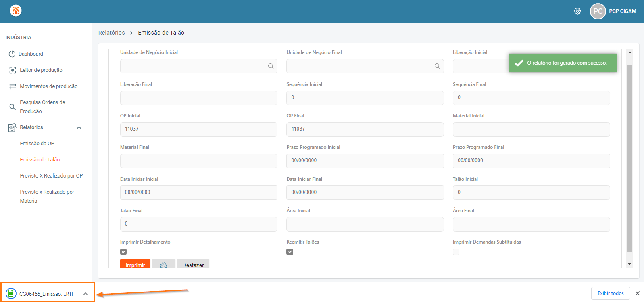This screenshot has height=305, width=644.
Task: Select Emissão de Talão in sidebar
Action: coord(40,160)
